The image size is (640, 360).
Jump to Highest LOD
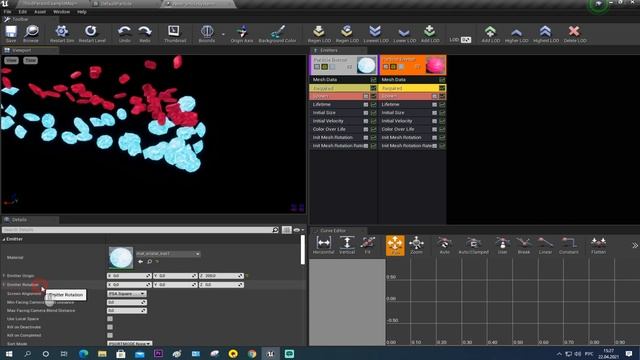coord(546,33)
